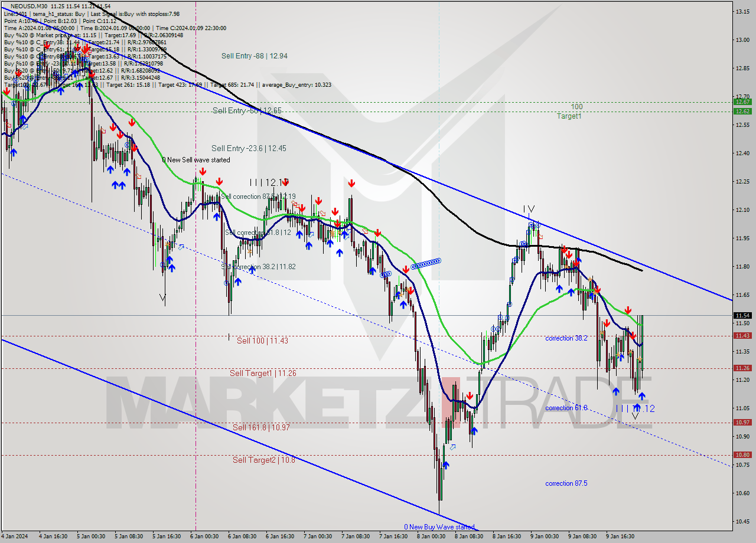Click the '9 Jan 16:30' time axis label
The height and width of the screenshot is (543, 756).
pyautogui.click(x=620, y=537)
